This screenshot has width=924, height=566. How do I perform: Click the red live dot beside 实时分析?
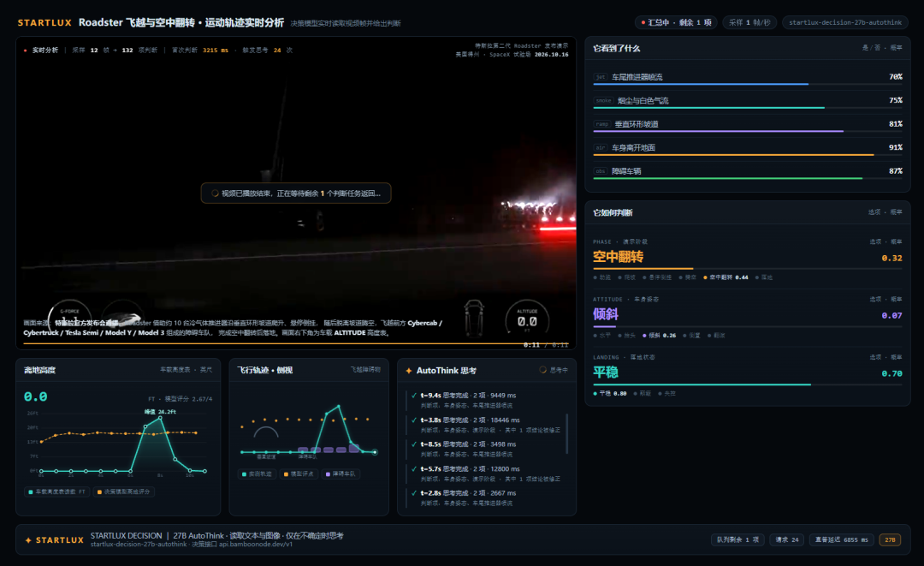(25, 51)
